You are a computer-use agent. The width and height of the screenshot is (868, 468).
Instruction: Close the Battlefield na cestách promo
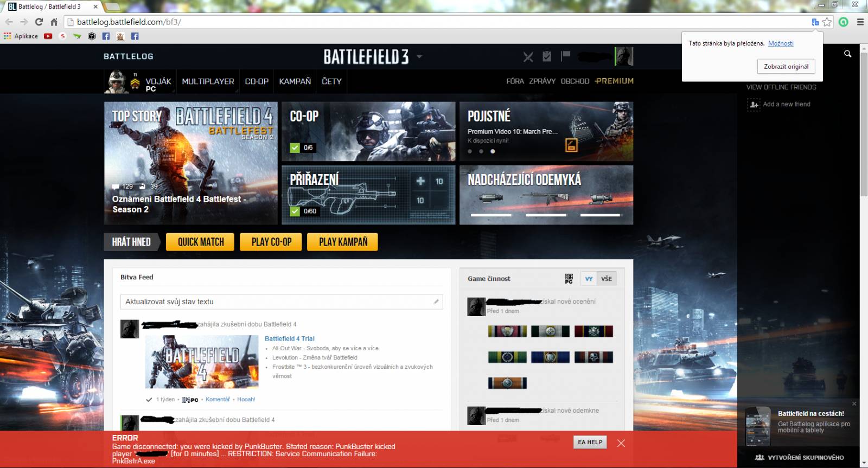tap(854, 403)
